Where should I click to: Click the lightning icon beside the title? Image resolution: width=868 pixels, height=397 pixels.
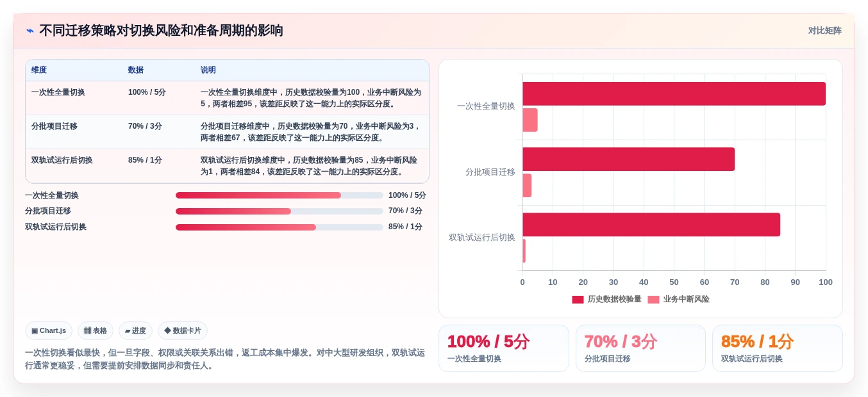click(x=30, y=31)
